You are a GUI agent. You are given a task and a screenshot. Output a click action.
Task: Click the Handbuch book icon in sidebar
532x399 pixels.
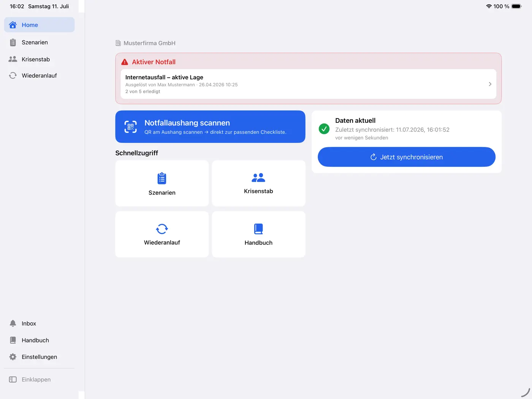tap(13, 340)
